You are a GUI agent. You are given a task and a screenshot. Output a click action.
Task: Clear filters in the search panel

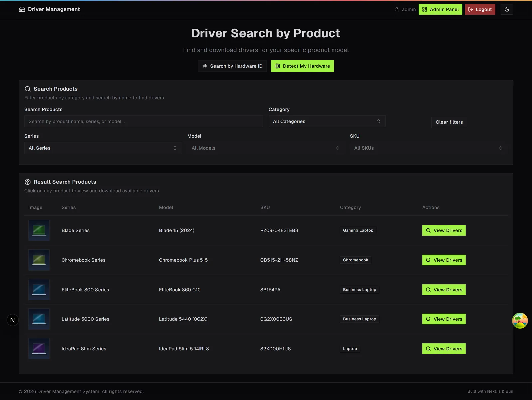point(449,122)
